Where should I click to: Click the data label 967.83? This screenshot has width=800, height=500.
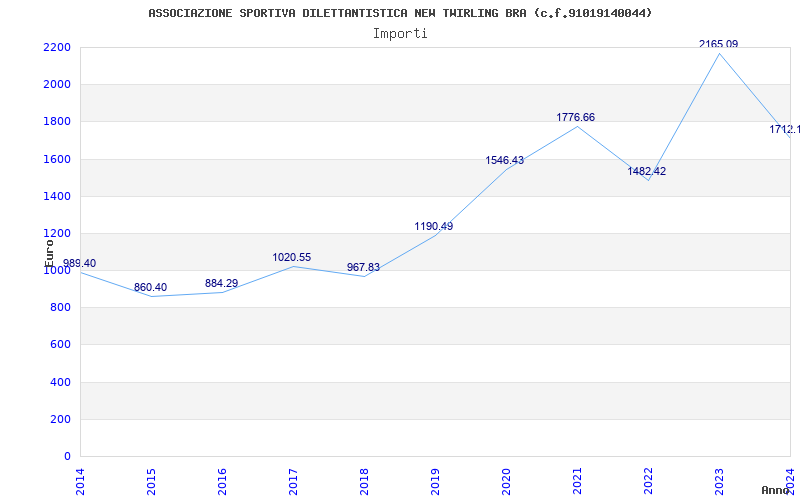[x=363, y=267]
